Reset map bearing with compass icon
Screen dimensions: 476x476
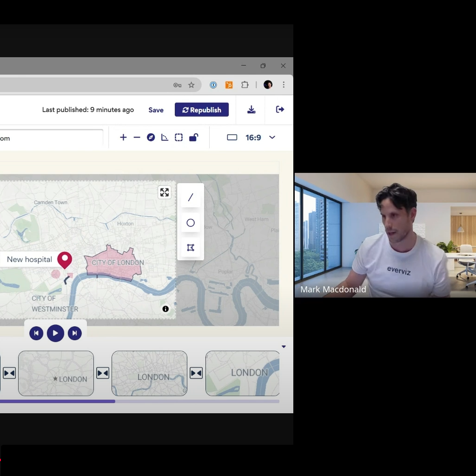[151, 138]
